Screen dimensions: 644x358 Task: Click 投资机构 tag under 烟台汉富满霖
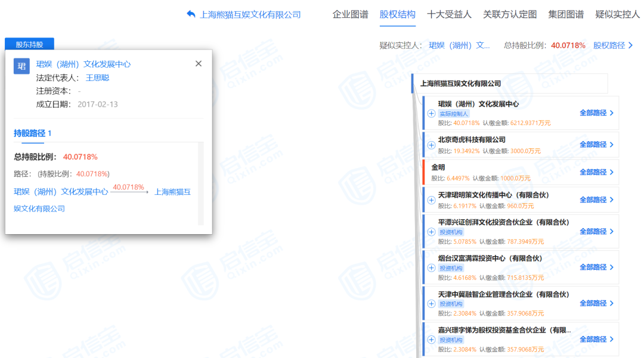tap(451, 268)
